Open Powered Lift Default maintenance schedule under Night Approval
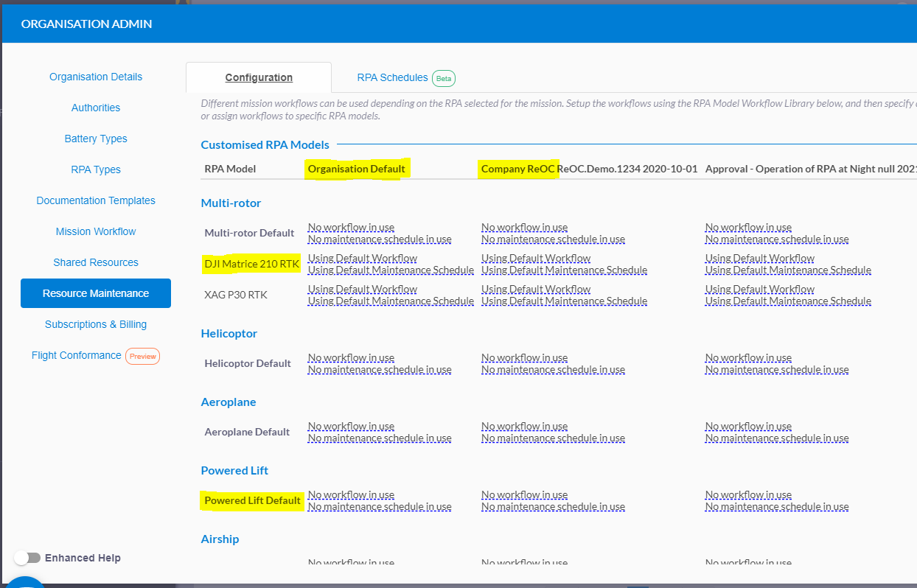This screenshot has height=588, width=917. pyautogui.click(x=777, y=506)
